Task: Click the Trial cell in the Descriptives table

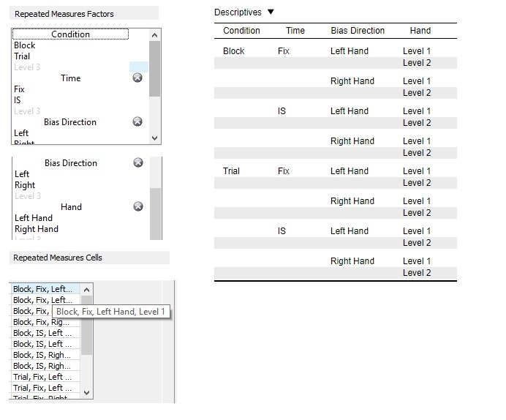Action: (x=231, y=170)
